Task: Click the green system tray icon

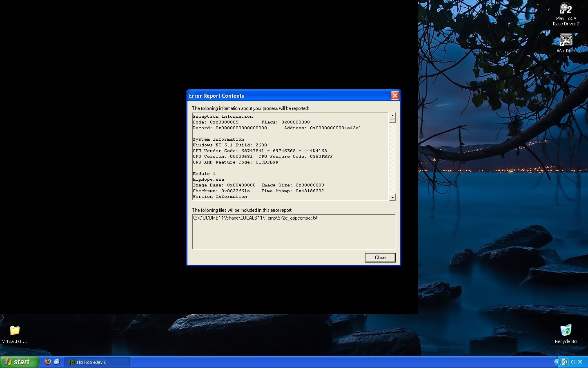Action: click(x=565, y=362)
